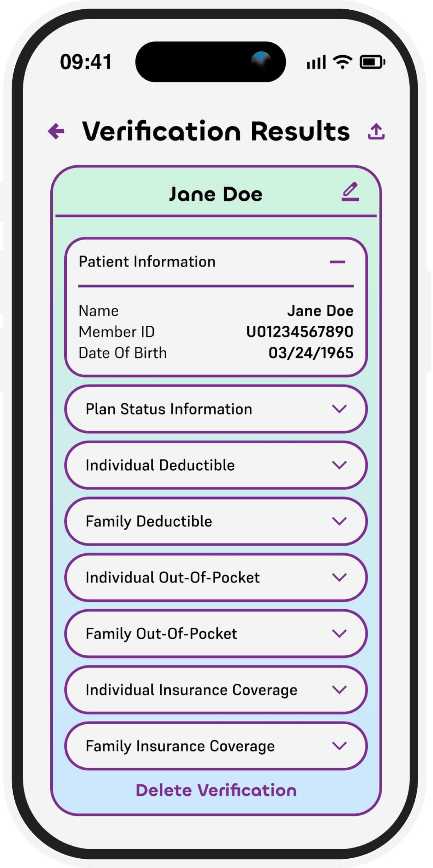Viewport: 433px width, 868px height.
Task: Open the Family Insurance Coverage section
Action: click(x=216, y=746)
